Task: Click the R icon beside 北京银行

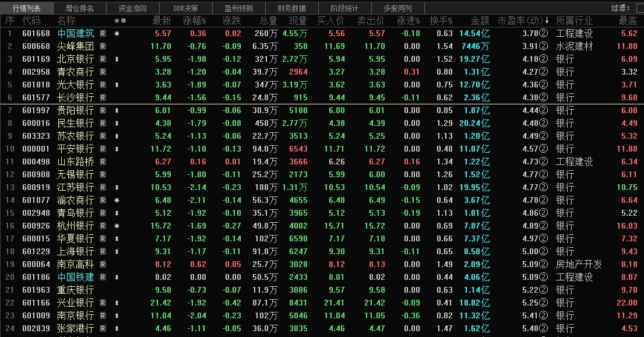Action: pyautogui.click(x=103, y=59)
